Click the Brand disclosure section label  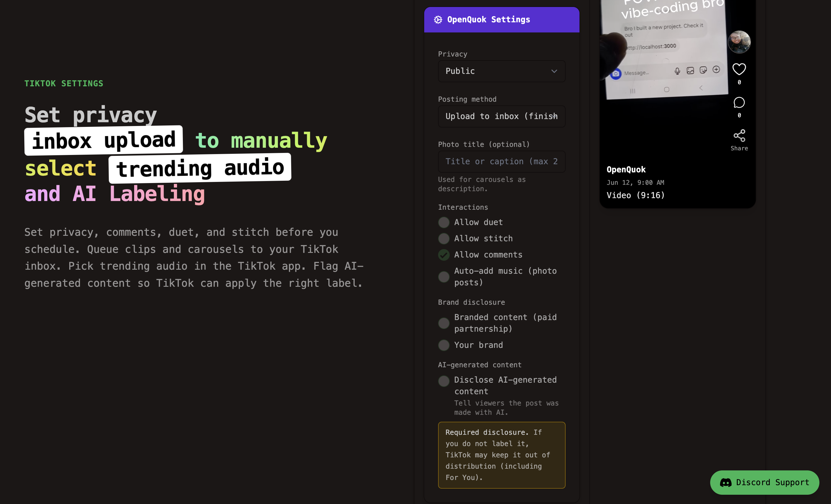(471, 302)
